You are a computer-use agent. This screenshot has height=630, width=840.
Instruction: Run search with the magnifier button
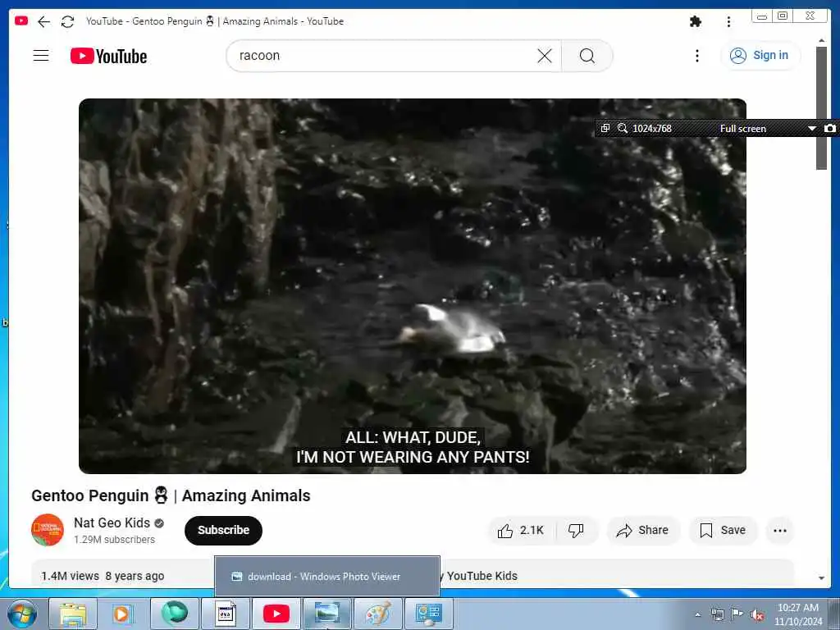[587, 56]
